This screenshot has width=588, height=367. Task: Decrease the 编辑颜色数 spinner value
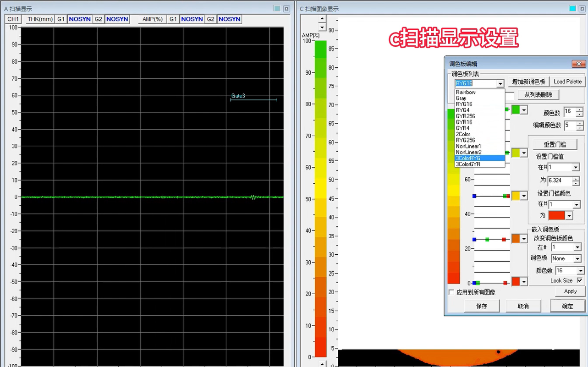click(x=580, y=128)
